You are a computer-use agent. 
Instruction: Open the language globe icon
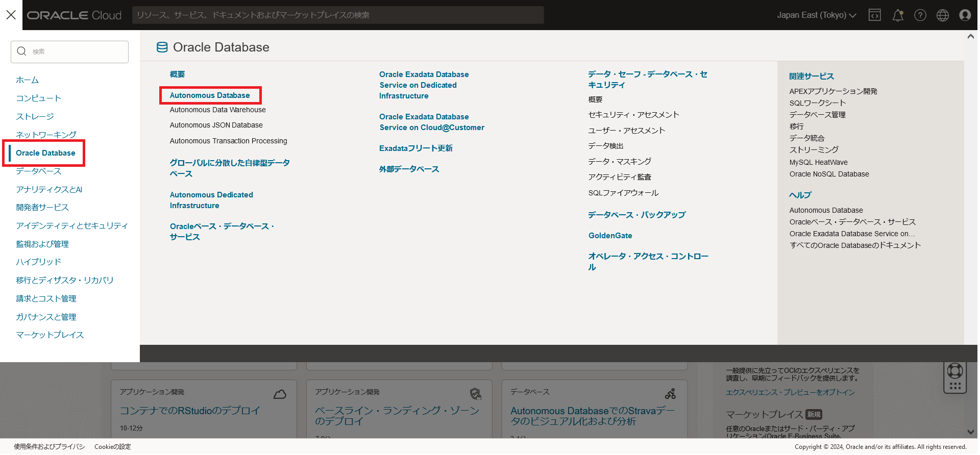(943, 15)
